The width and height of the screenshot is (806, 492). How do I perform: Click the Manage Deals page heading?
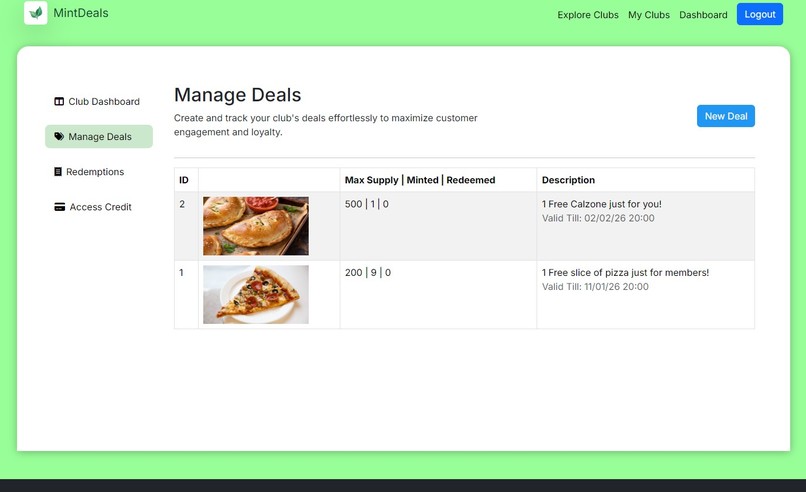[237, 95]
